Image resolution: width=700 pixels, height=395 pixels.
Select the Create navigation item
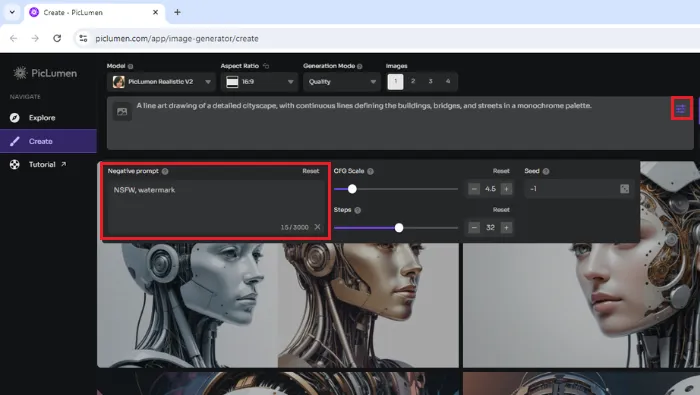(48, 141)
